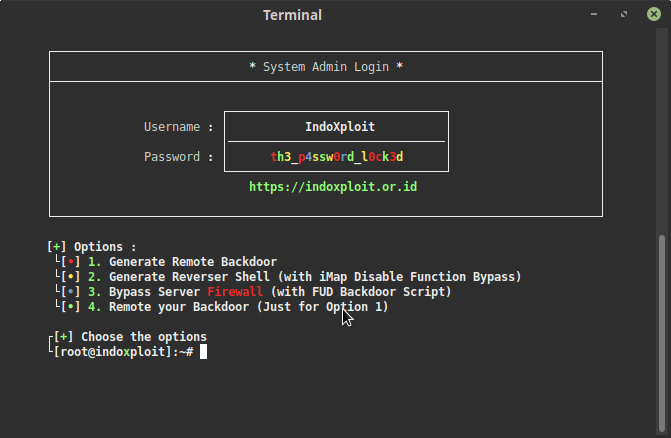Image resolution: width=671 pixels, height=438 pixels.
Task: Select the Generate Remote Backdoor option text
Action: point(192,262)
